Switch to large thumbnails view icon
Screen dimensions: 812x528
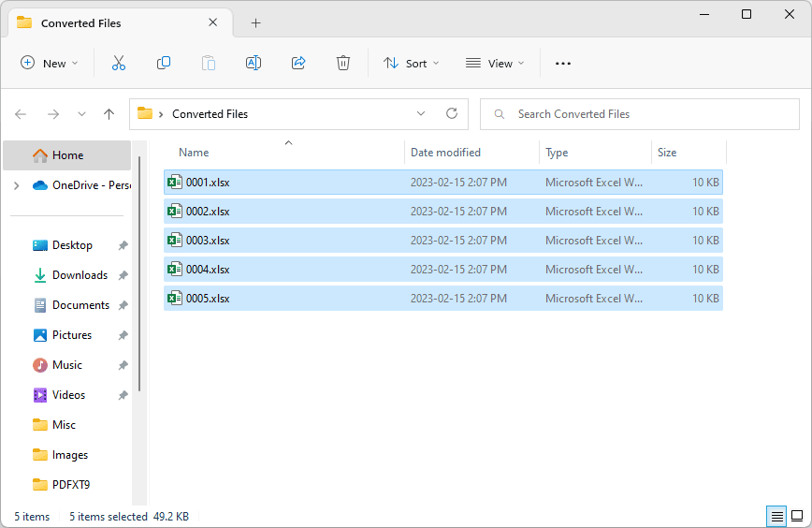pyautogui.click(x=797, y=516)
